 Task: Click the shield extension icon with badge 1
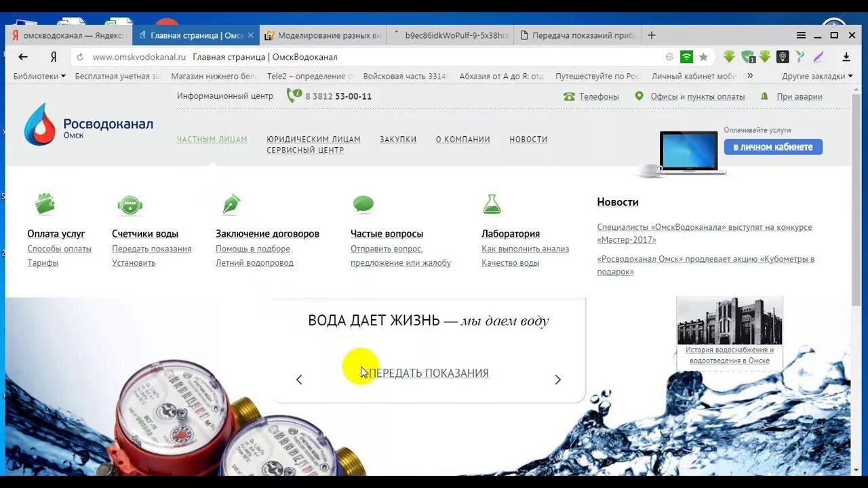point(748,57)
